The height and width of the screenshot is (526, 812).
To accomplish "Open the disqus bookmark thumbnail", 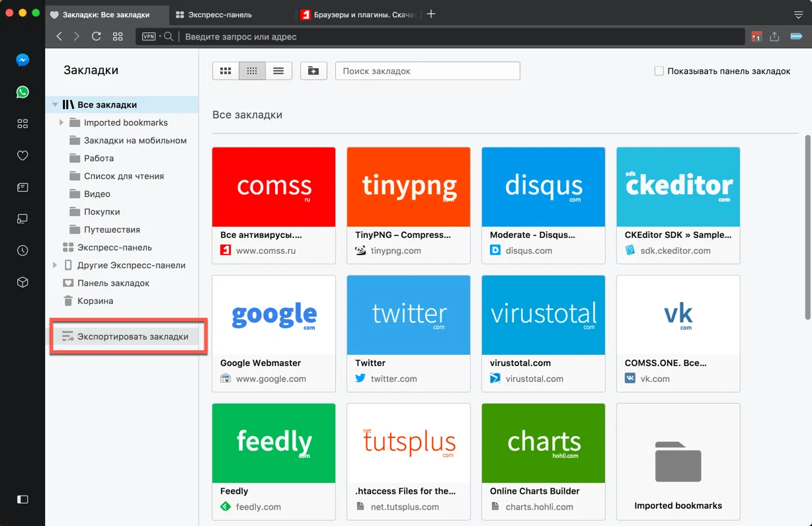I will (x=544, y=187).
